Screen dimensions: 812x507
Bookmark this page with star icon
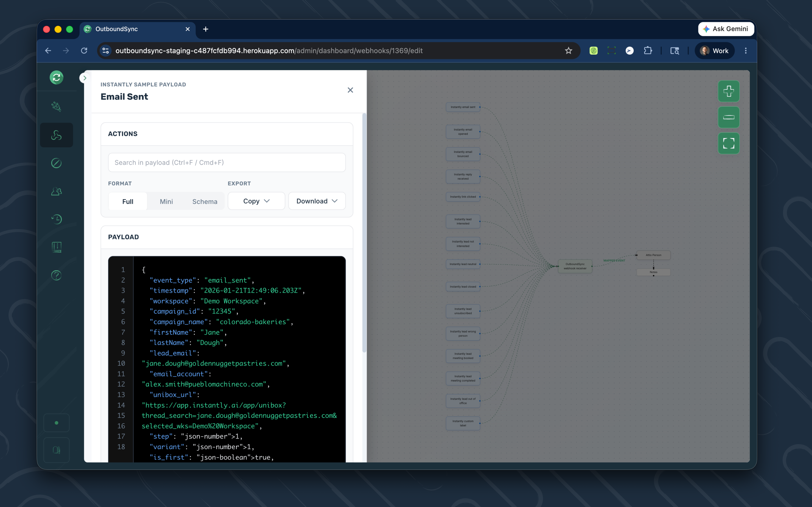568,51
